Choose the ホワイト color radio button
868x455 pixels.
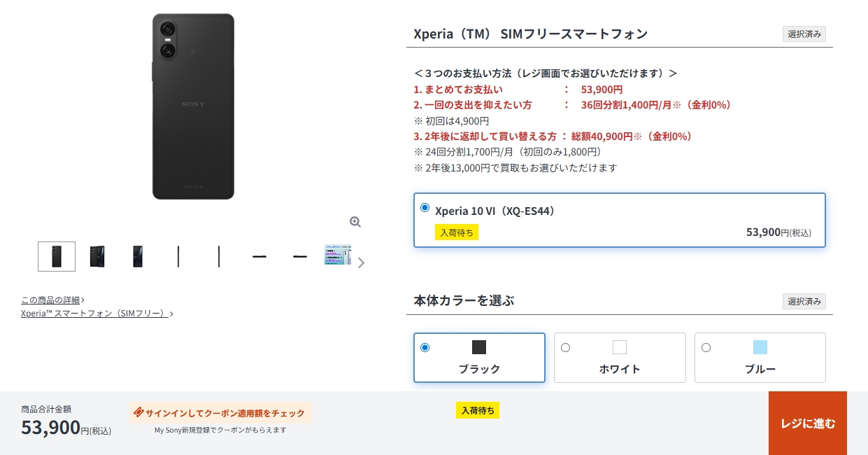[x=566, y=348]
